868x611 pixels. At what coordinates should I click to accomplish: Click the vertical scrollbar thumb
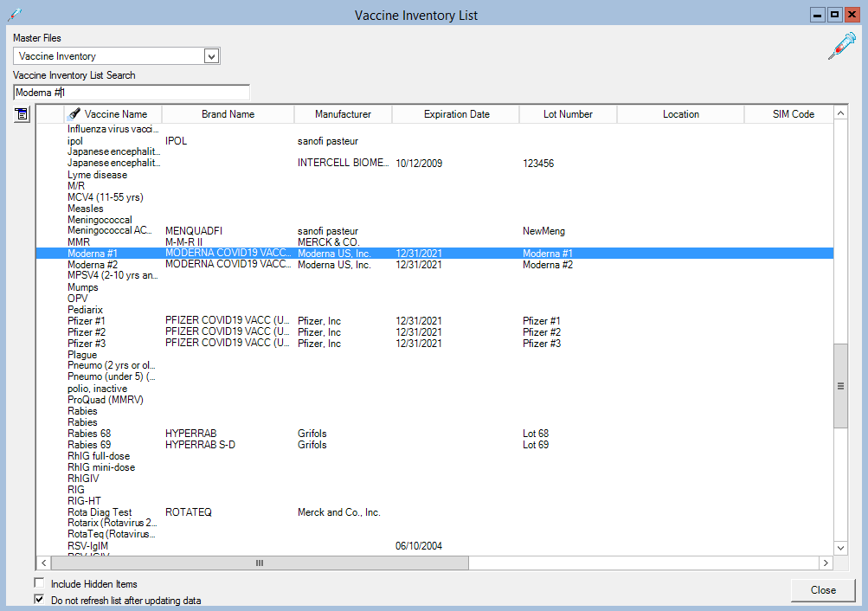pyautogui.click(x=840, y=386)
